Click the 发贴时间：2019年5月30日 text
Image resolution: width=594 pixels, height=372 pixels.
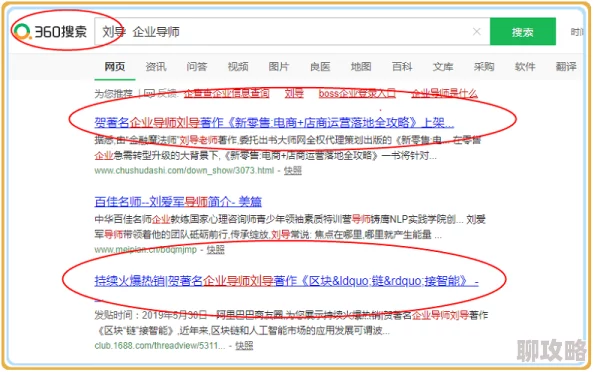151,315
